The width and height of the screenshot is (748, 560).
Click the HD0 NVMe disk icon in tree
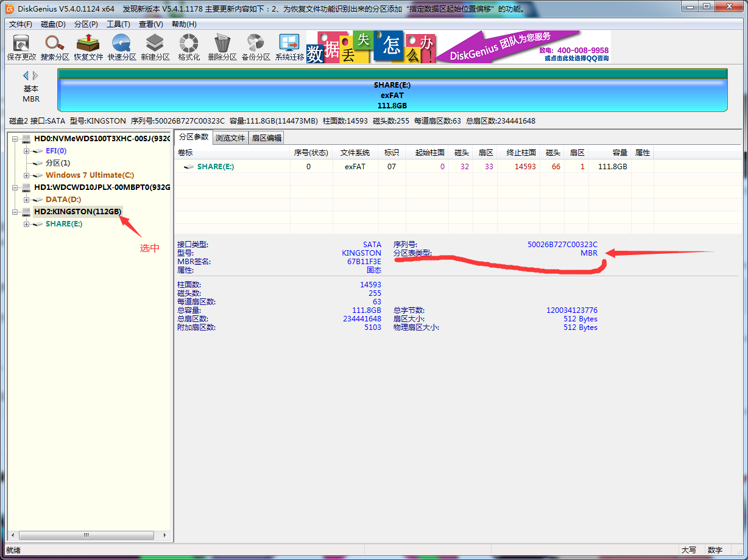[26, 139]
